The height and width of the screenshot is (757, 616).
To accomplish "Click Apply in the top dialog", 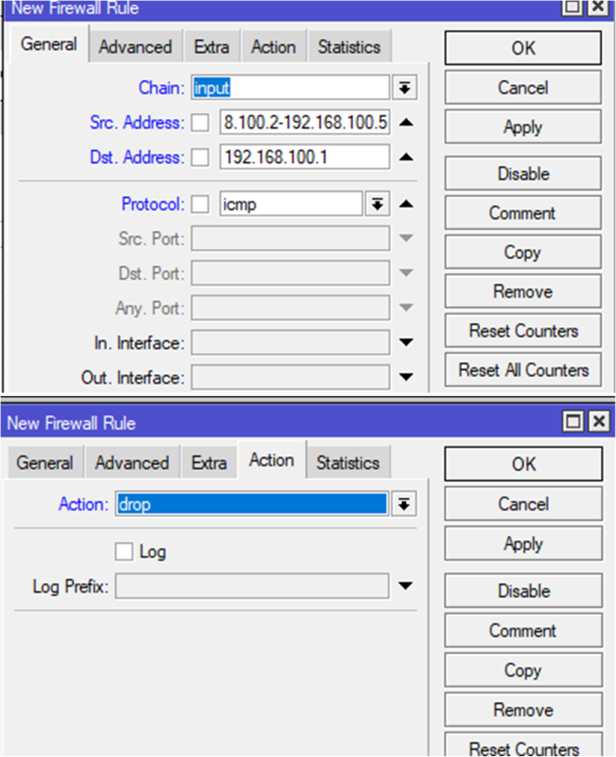I will [523, 128].
